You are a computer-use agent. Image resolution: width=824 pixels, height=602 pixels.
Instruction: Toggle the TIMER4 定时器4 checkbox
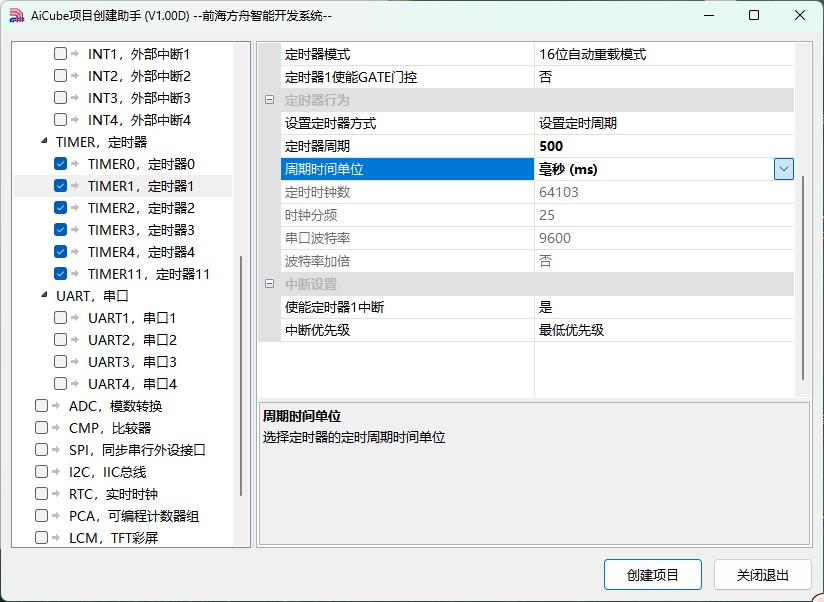pyautogui.click(x=60, y=252)
